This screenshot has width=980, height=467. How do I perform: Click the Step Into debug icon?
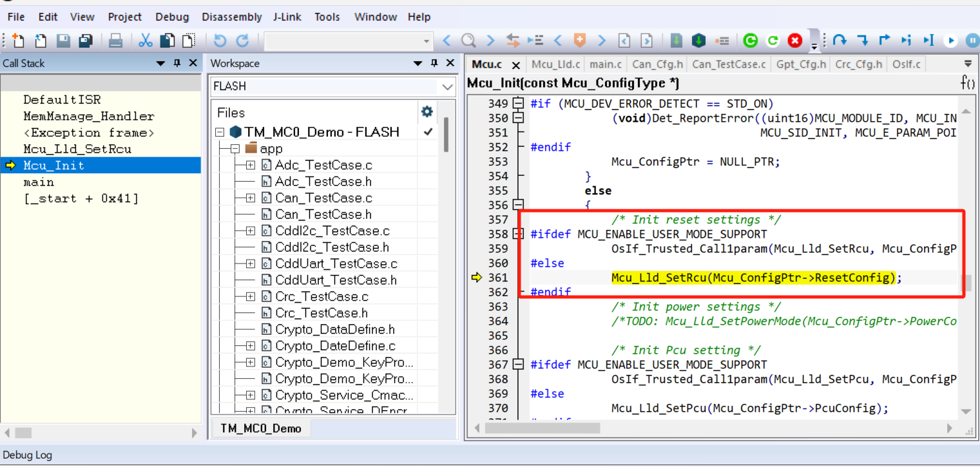[862, 41]
